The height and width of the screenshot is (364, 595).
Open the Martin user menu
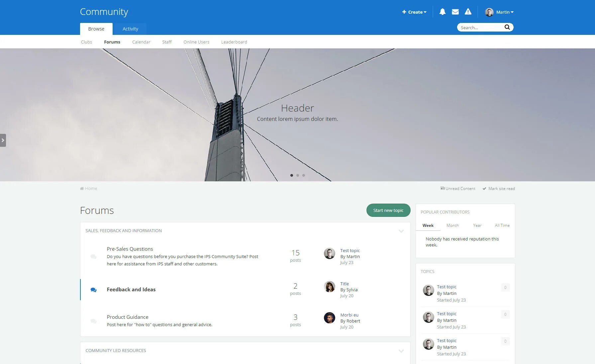point(505,12)
